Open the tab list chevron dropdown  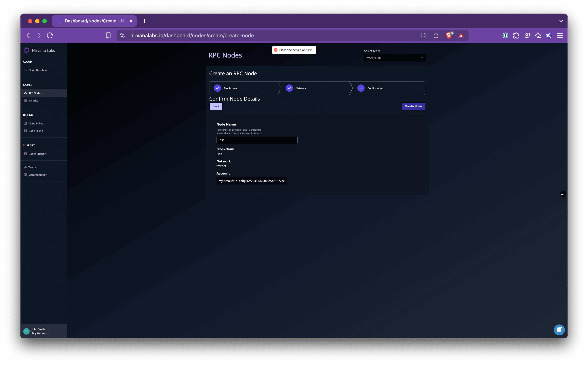pyautogui.click(x=561, y=21)
